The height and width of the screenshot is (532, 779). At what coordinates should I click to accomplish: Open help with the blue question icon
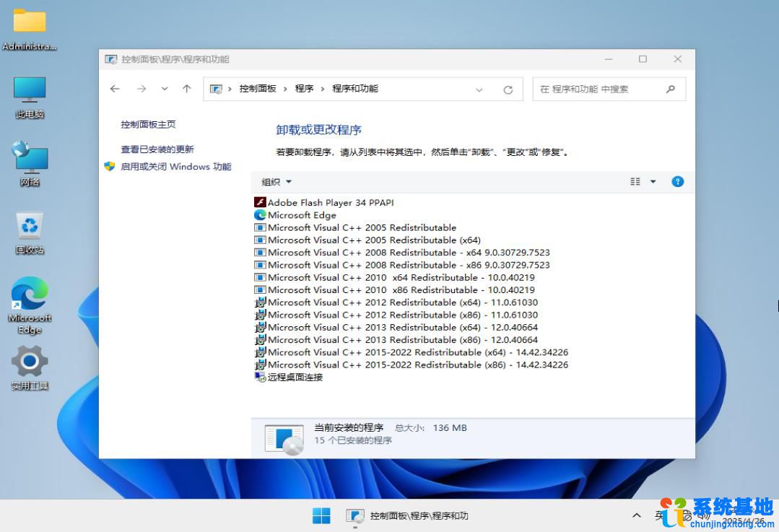coord(678,182)
